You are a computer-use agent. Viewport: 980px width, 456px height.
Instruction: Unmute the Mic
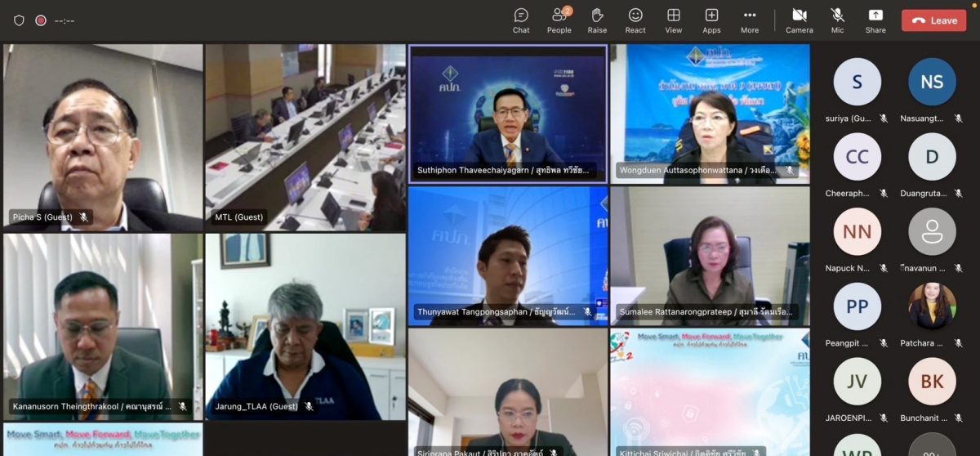(x=837, y=20)
